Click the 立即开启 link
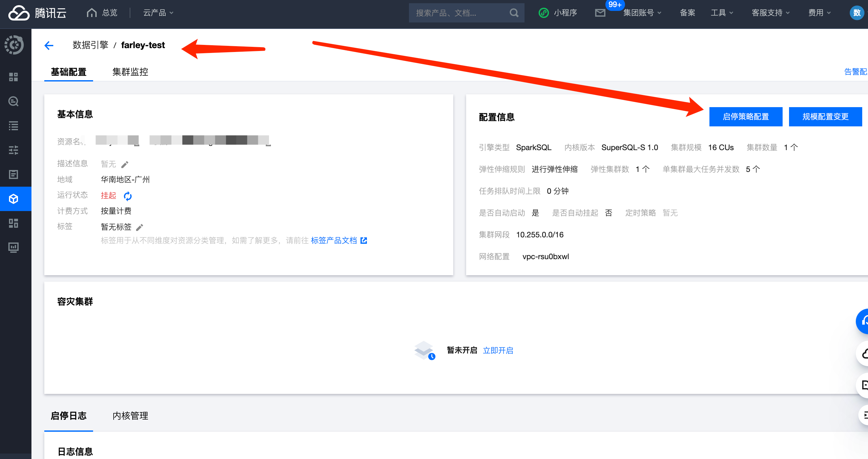The height and width of the screenshot is (459, 868). click(498, 350)
